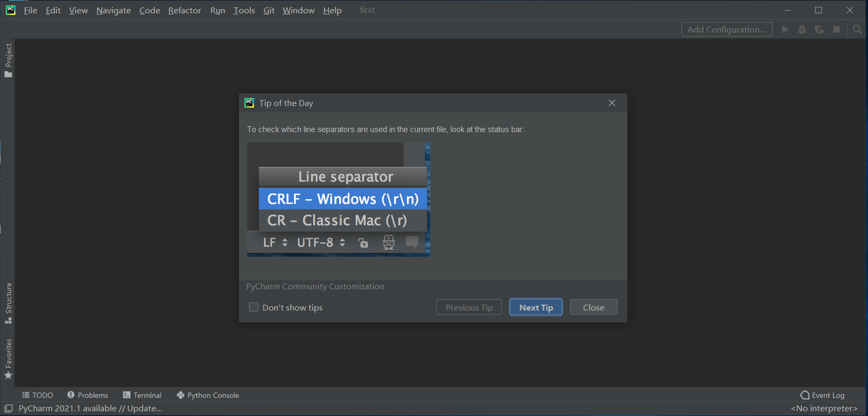Viewport: 868px width, 416px height.
Task: Open the File menu
Action: coord(30,10)
